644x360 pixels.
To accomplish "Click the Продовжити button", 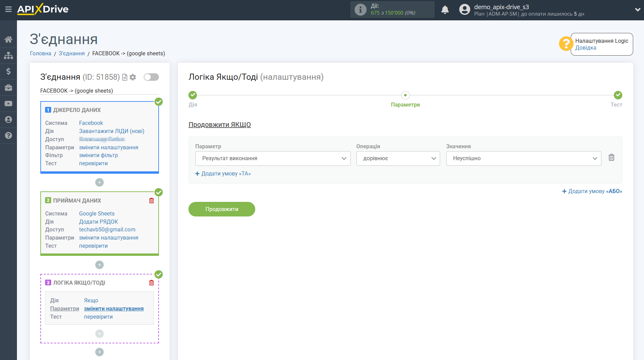I will (222, 209).
